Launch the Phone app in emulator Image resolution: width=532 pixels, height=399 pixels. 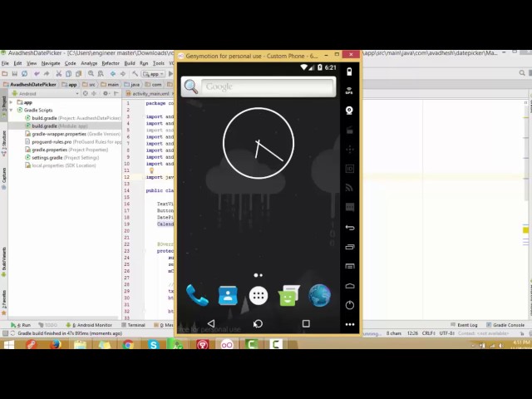pos(197,295)
